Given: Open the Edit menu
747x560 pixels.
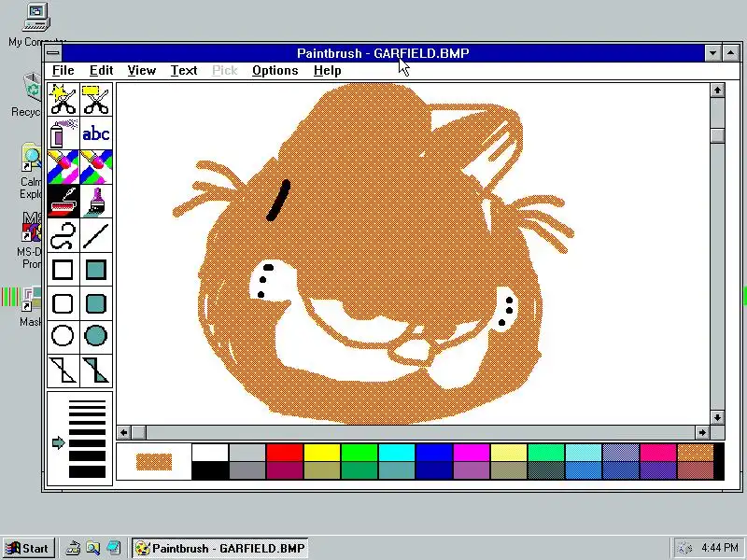Looking at the screenshot, I should click(x=101, y=71).
